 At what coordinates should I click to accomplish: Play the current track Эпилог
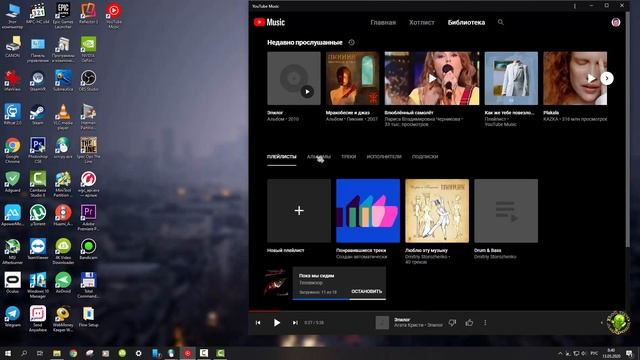point(277,322)
